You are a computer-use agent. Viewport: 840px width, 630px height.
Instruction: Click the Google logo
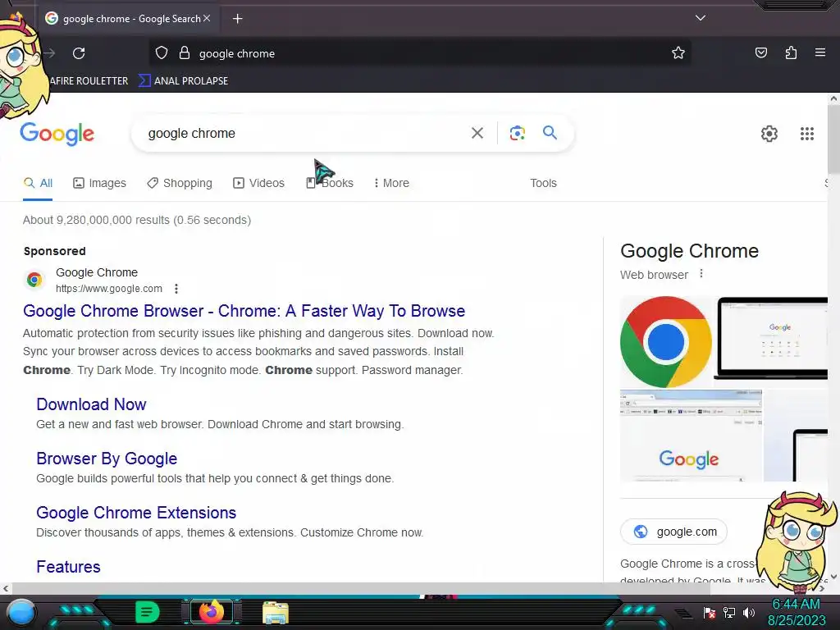coord(57,134)
